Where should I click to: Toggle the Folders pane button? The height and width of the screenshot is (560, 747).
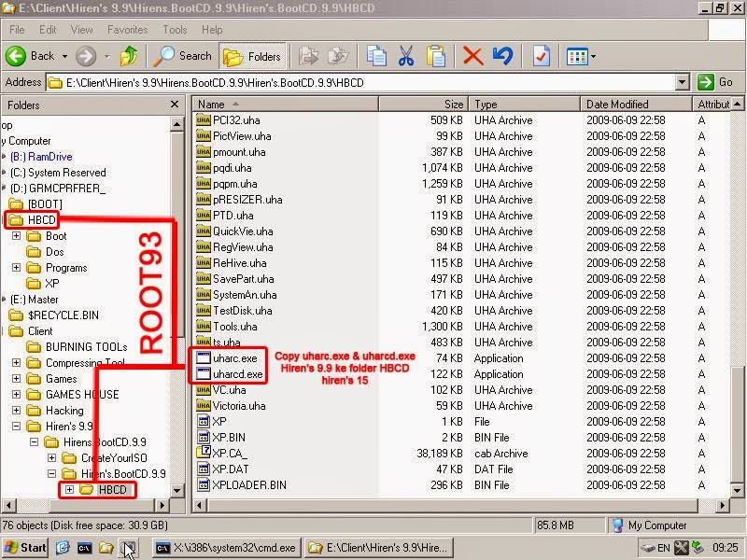click(252, 56)
